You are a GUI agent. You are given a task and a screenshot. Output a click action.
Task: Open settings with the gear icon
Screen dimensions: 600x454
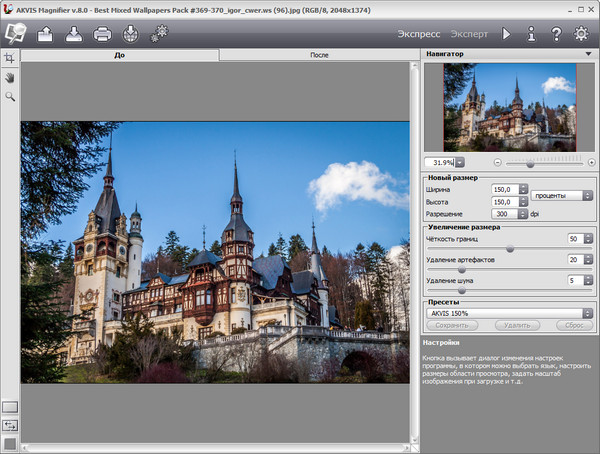coord(581,33)
